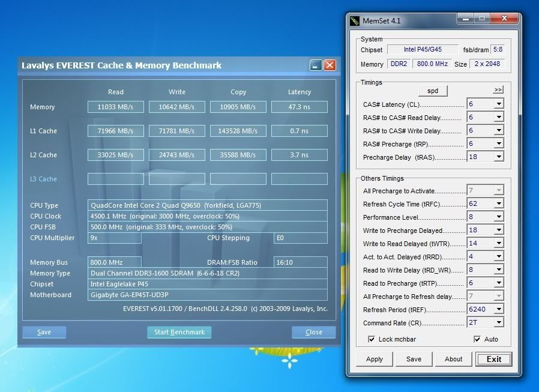Close the MemSet 4.1 window

504,18
